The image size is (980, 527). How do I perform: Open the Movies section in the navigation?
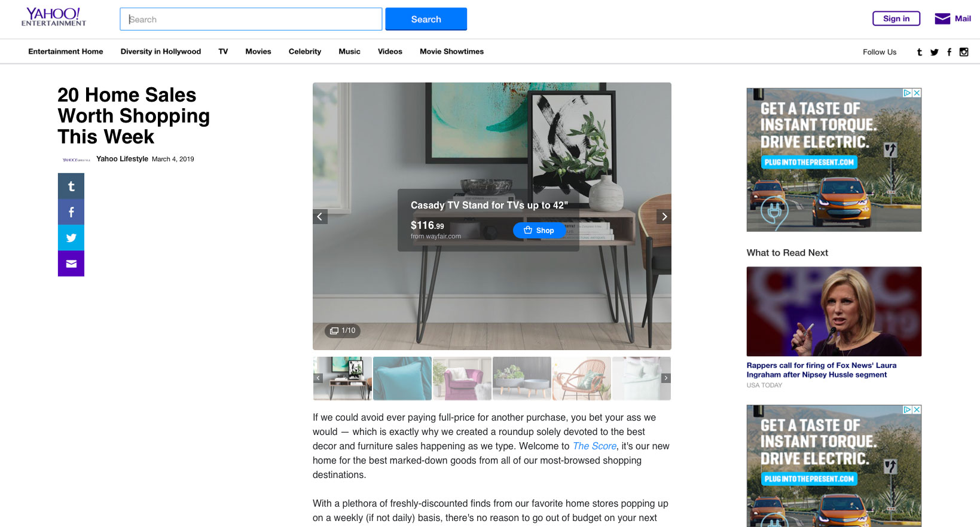coord(258,51)
